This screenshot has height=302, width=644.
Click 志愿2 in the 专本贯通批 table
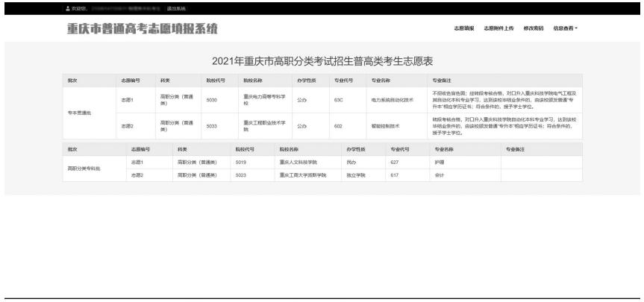point(127,126)
